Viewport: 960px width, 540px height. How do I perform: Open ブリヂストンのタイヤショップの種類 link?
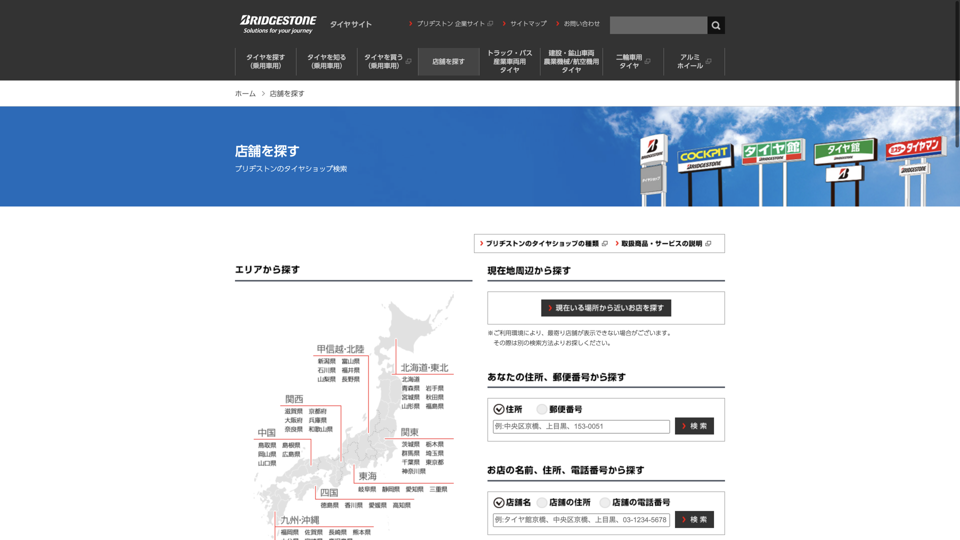point(542,244)
